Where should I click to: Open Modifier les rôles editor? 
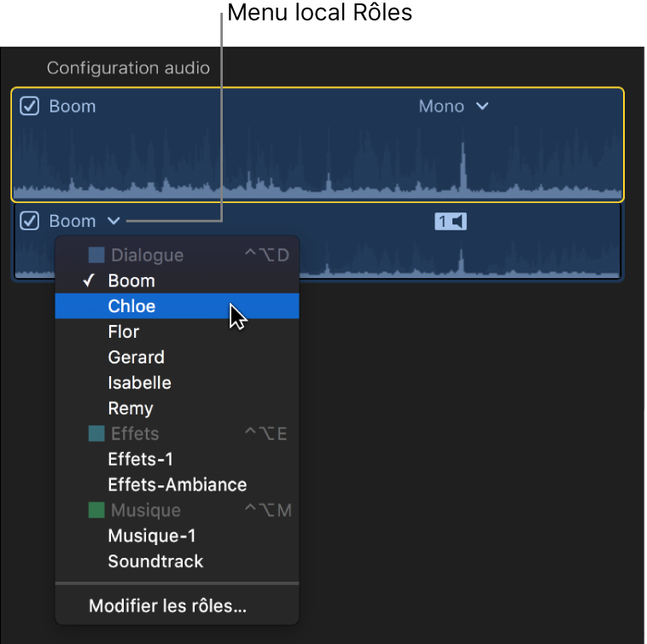[167, 607]
